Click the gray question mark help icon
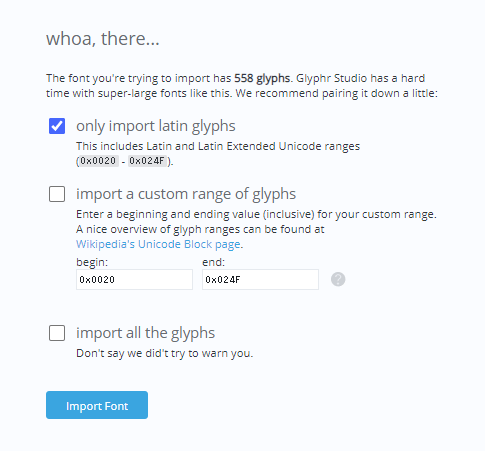Image resolution: width=485 pixels, height=451 pixels. [338, 279]
